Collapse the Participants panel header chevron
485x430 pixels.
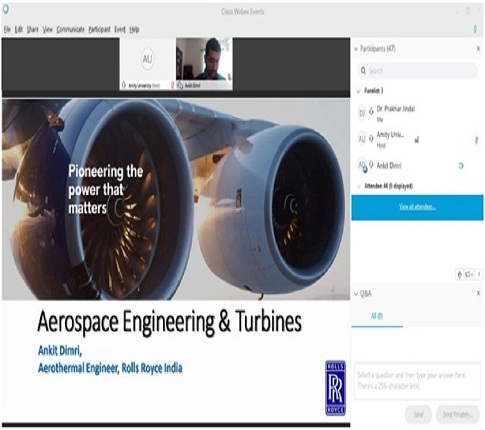[x=356, y=49]
